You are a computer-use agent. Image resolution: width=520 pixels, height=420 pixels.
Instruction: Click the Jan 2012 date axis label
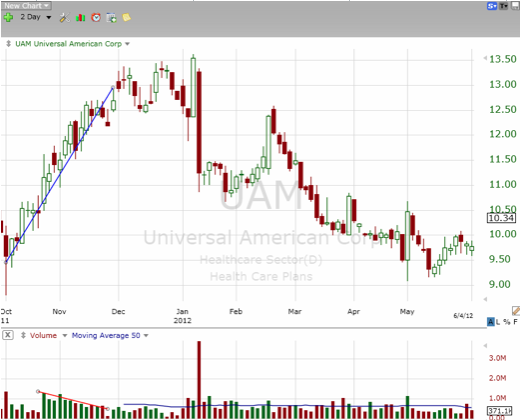182,316
